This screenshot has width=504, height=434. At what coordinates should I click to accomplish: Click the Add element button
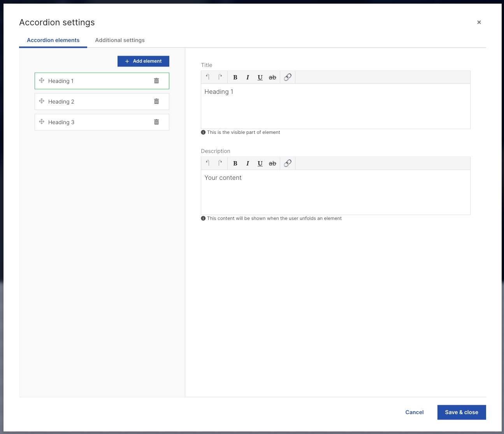(143, 61)
